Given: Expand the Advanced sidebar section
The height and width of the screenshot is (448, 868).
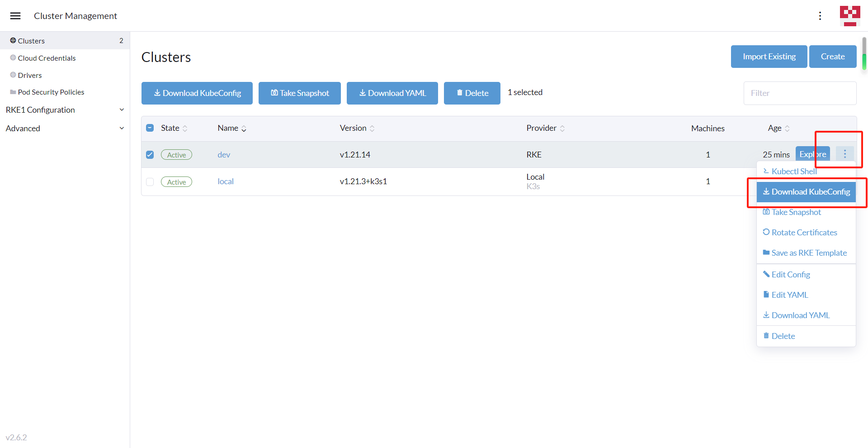Looking at the screenshot, I should tap(65, 129).
